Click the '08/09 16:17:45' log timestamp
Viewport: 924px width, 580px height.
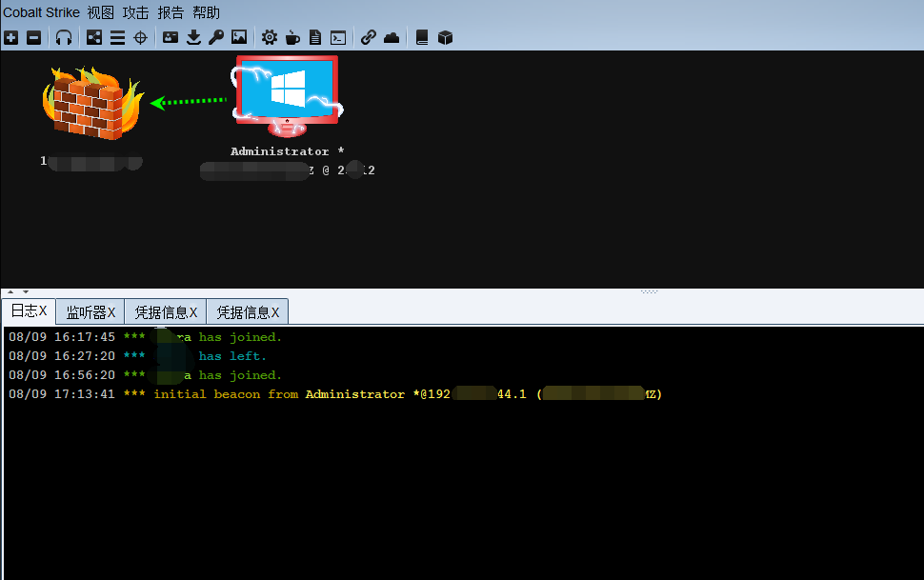tap(62, 337)
